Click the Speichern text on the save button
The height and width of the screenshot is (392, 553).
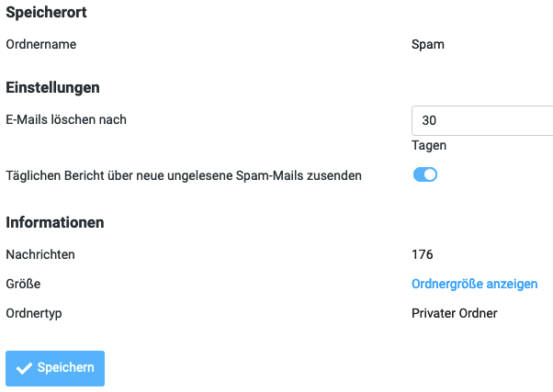(65, 367)
